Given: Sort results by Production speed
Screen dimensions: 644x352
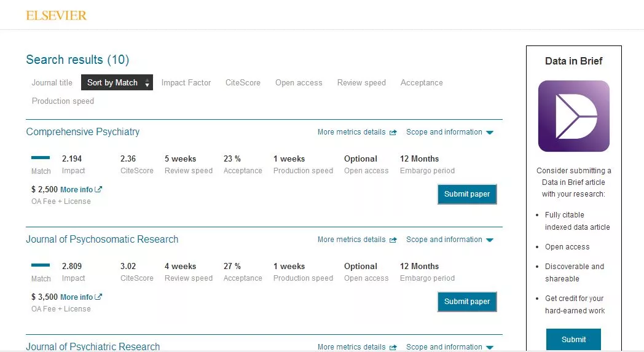Looking at the screenshot, I should pyautogui.click(x=63, y=101).
